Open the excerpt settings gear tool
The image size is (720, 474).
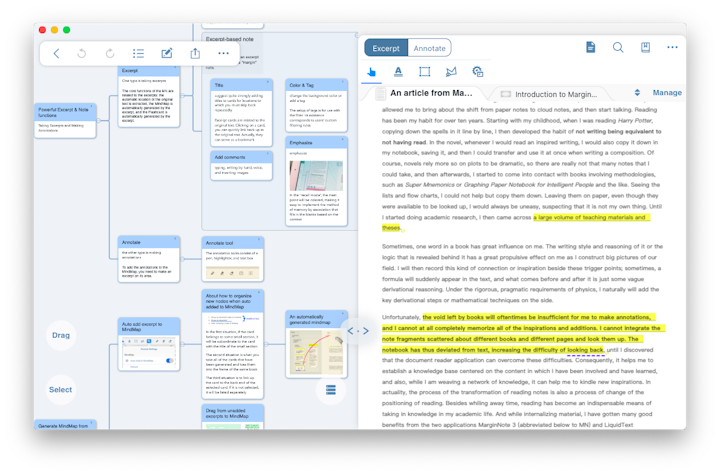click(478, 72)
